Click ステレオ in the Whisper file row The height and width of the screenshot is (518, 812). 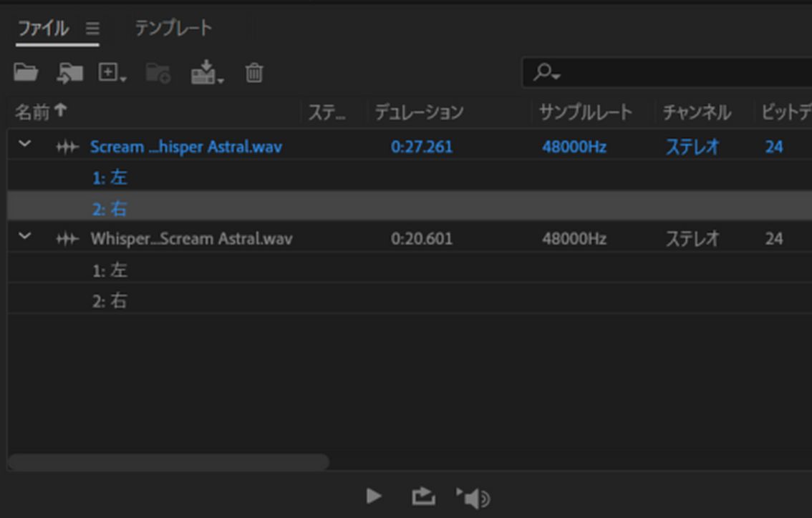(x=693, y=239)
